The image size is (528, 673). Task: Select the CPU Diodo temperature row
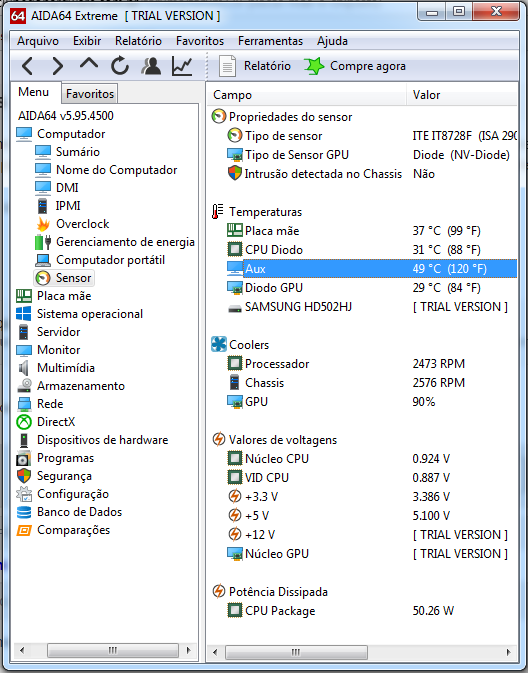(x=371, y=250)
